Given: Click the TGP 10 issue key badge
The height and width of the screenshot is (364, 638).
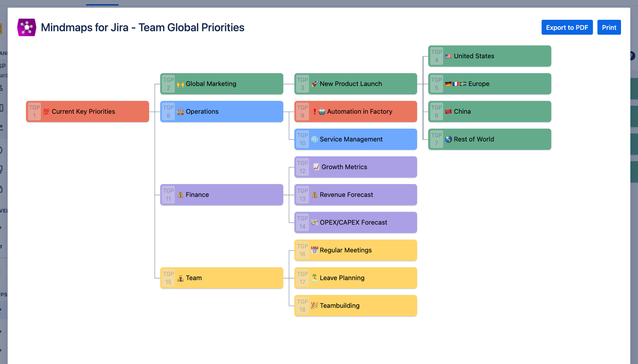Looking at the screenshot, I should [x=302, y=139].
